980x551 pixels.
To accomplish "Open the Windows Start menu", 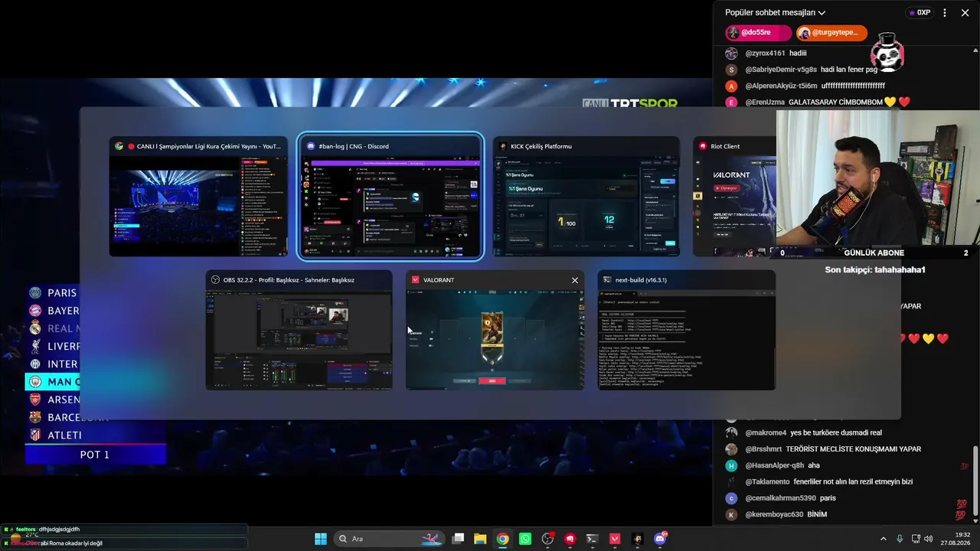I will pyautogui.click(x=321, y=539).
